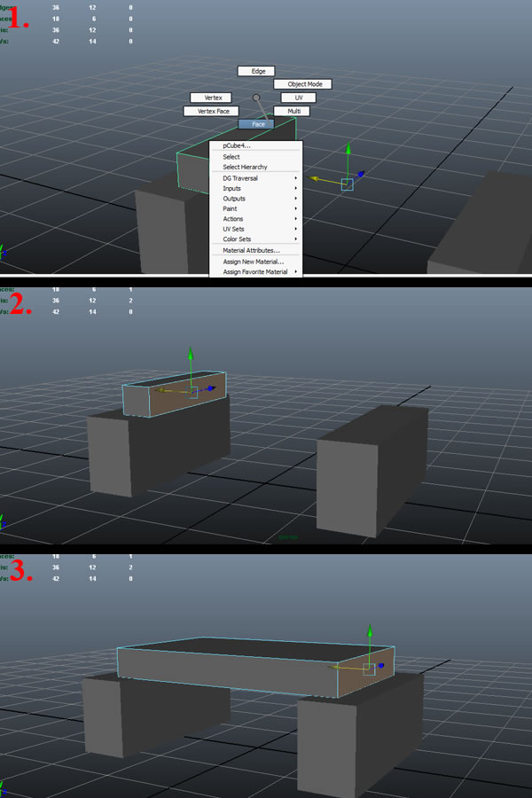Click the blue axis handle in step 2
Screen dimensions: 532x798
coord(211,387)
